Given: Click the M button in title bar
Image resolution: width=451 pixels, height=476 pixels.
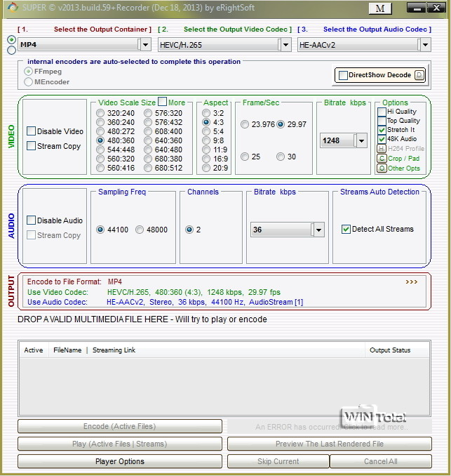Looking at the screenshot, I should 379,8.
